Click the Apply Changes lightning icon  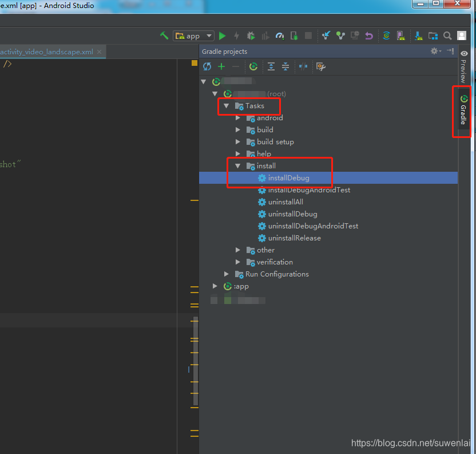(x=236, y=36)
